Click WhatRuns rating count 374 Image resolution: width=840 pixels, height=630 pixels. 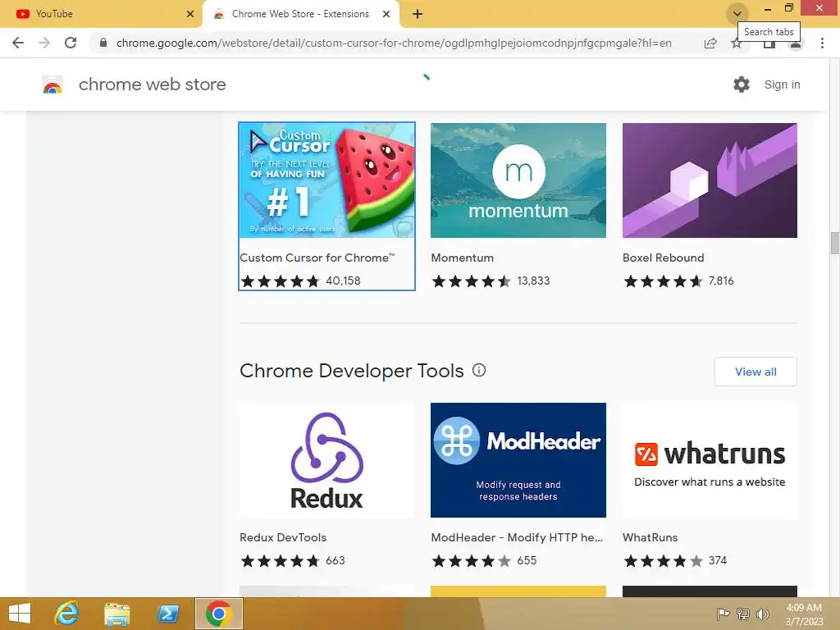[x=718, y=560]
